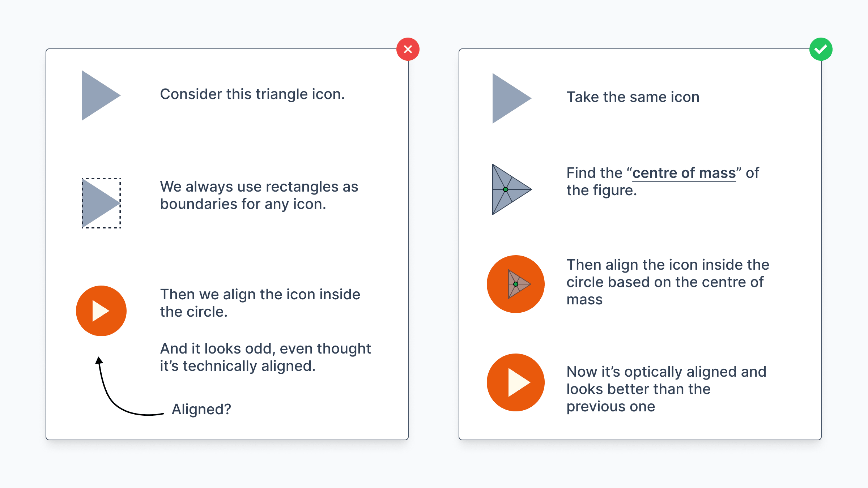The width and height of the screenshot is (868, 488).
Task: Click the optically aligned orange play button
Action: coord(516,382)
